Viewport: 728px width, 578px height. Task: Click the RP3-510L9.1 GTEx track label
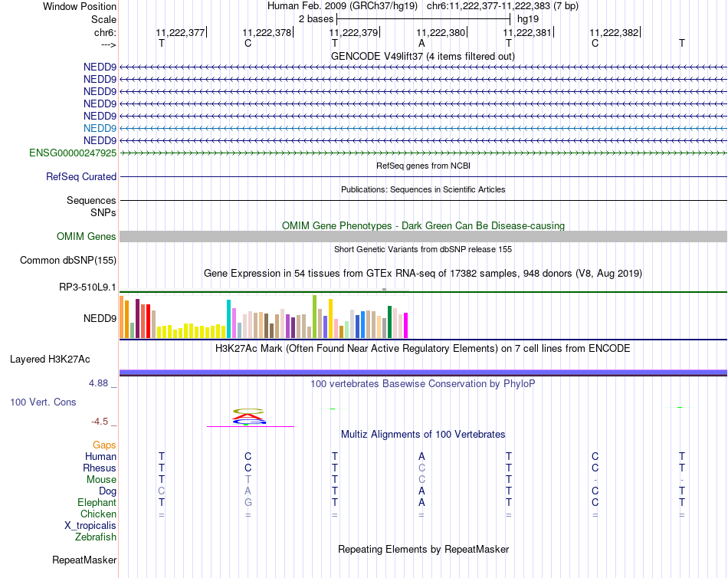[87, 287]
